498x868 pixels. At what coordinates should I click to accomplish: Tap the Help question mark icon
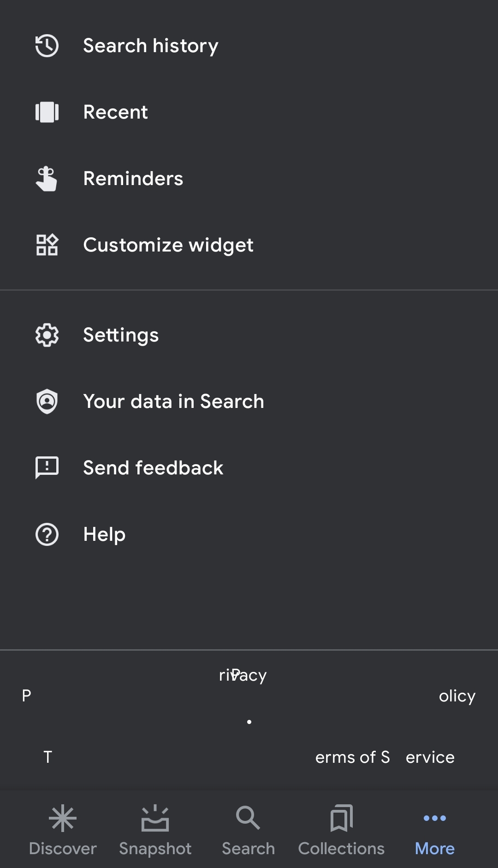[x=47, y=534]
